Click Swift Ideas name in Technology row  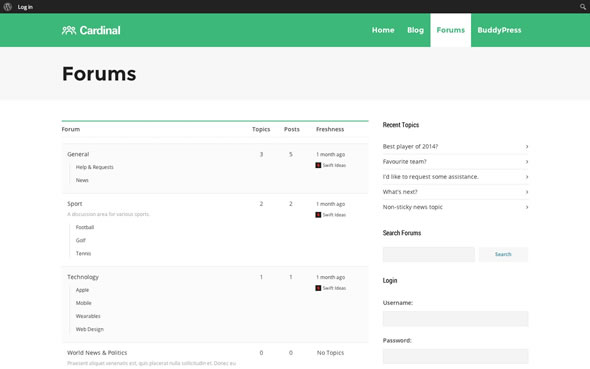(x=334, y=288)
